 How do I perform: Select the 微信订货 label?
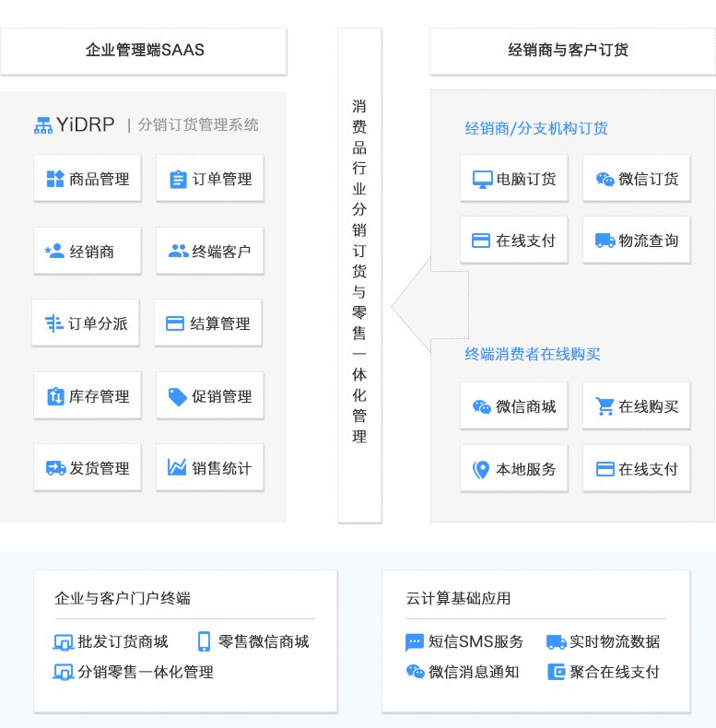[649, 179]
